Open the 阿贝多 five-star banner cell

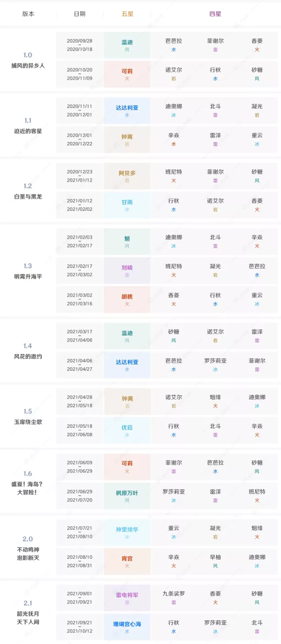127,176
